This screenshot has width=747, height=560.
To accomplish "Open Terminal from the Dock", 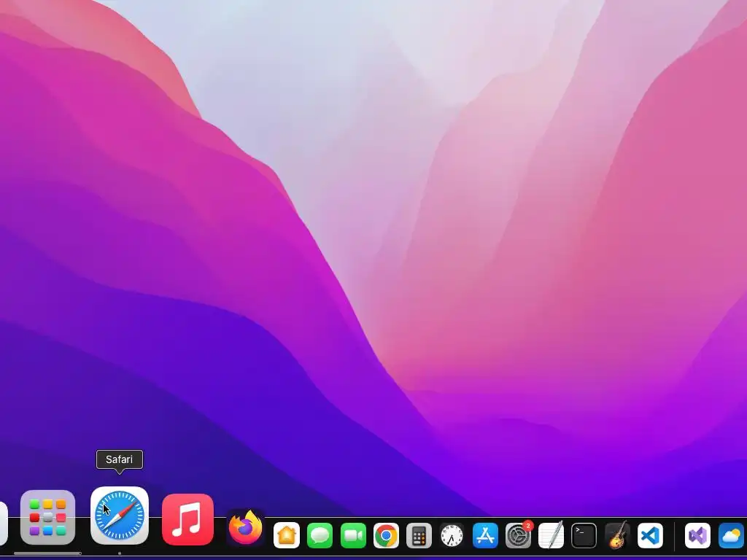I will (x=584, y=535).
